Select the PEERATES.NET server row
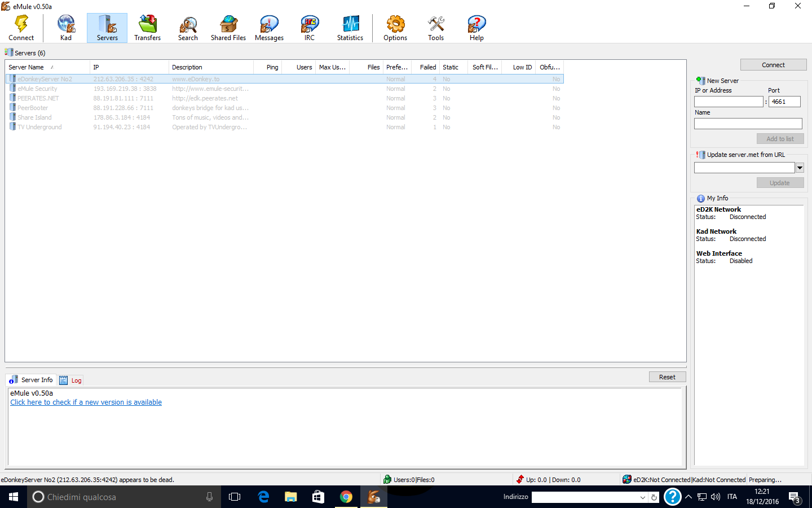The image size is (812, 508). (x=285, y=98)
